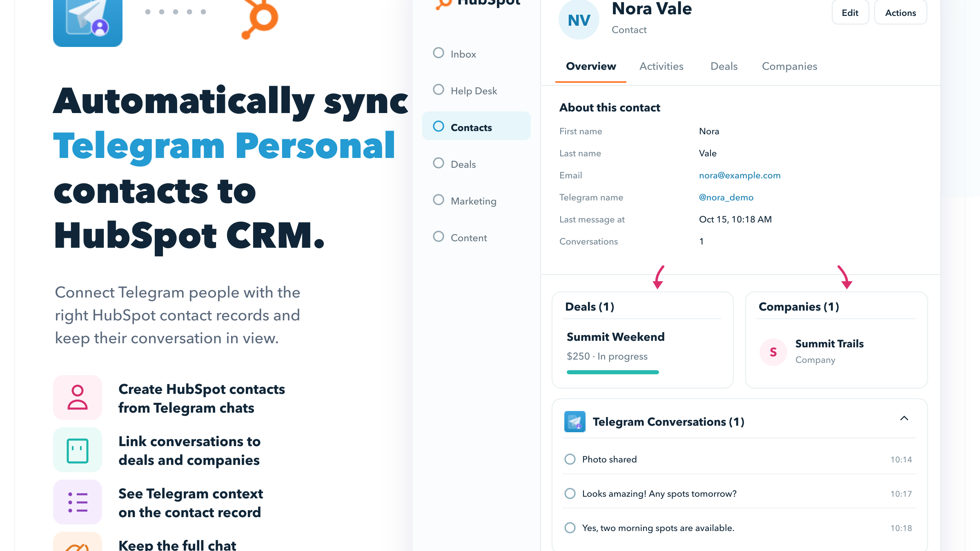The image size is (980, 551).
Task: Open Content in the sidebar
Action: (476, 238)
